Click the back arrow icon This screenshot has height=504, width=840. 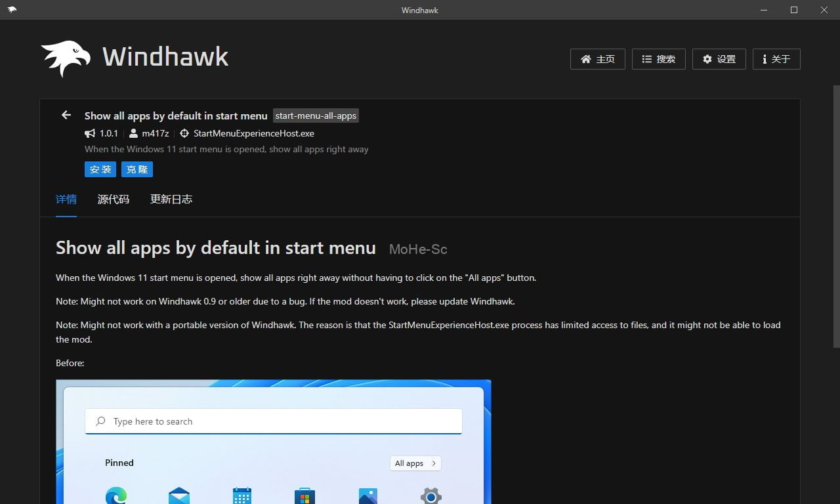coord(66,115)
